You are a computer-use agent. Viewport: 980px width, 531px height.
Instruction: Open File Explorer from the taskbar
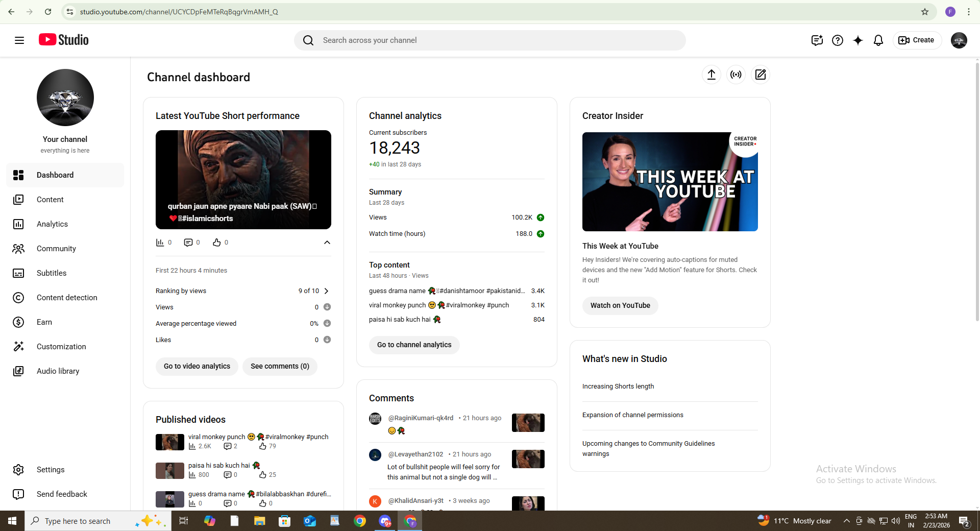click(259, 521)
